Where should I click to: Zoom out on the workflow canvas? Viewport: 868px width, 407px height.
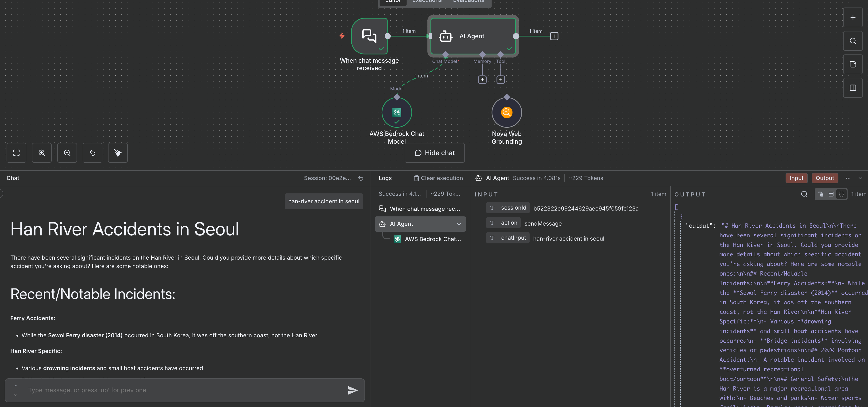67,153
